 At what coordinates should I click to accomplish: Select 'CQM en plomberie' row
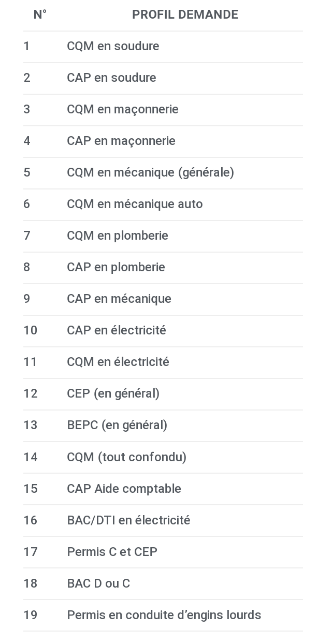(163, 236)
